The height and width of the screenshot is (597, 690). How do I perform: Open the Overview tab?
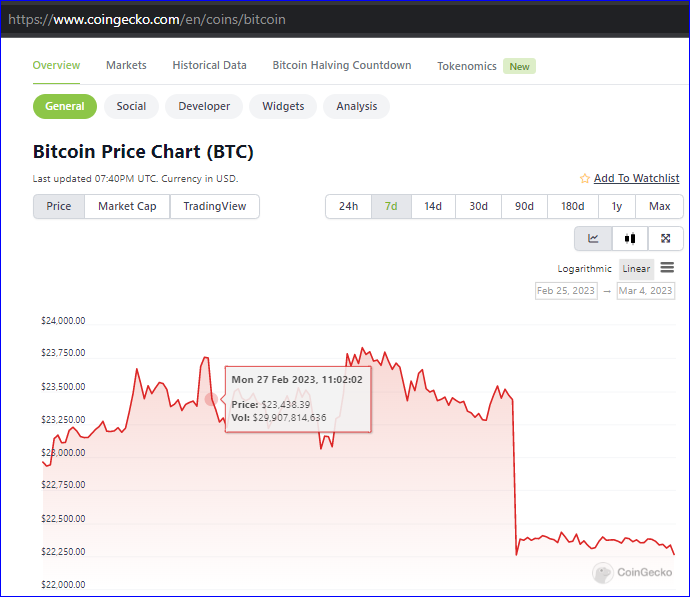(x=56, y=65)
